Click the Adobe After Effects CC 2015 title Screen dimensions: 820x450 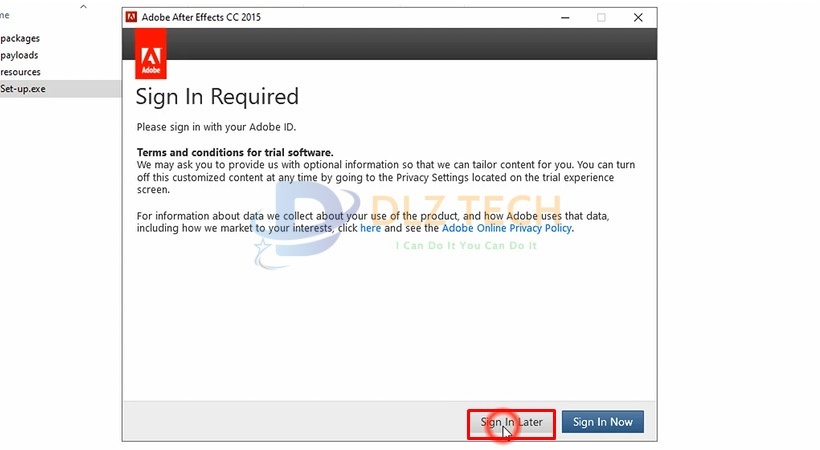tap(203, 17)
